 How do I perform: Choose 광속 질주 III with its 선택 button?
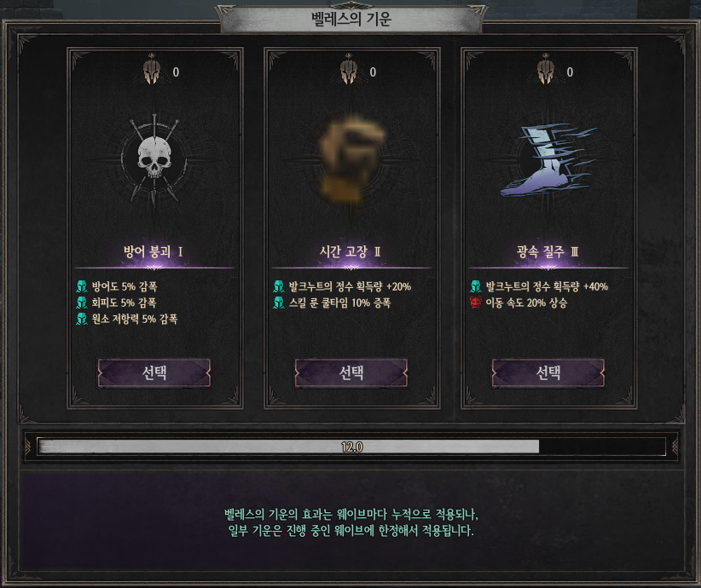click(548, 372)
